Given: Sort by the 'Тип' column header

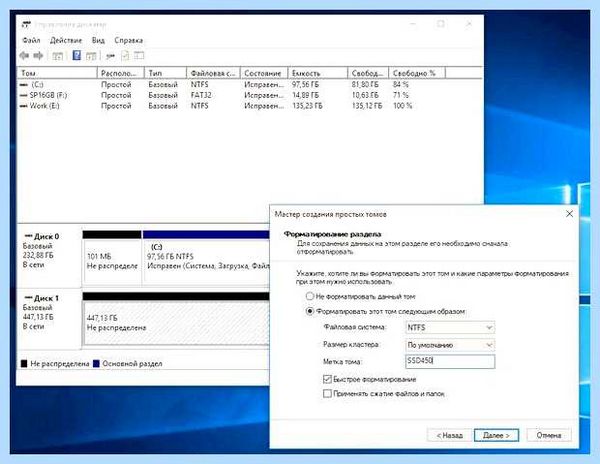Looking at the screenshot, I should tap(165, 73).
